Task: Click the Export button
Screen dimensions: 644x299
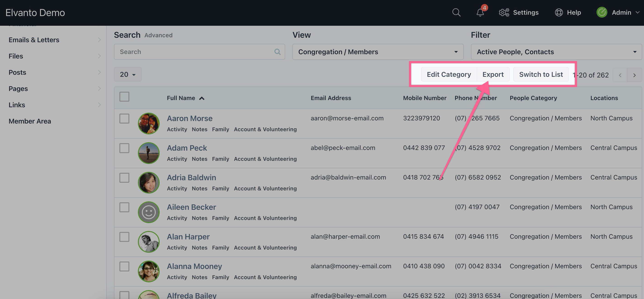Action: click(x=493, y=74)
